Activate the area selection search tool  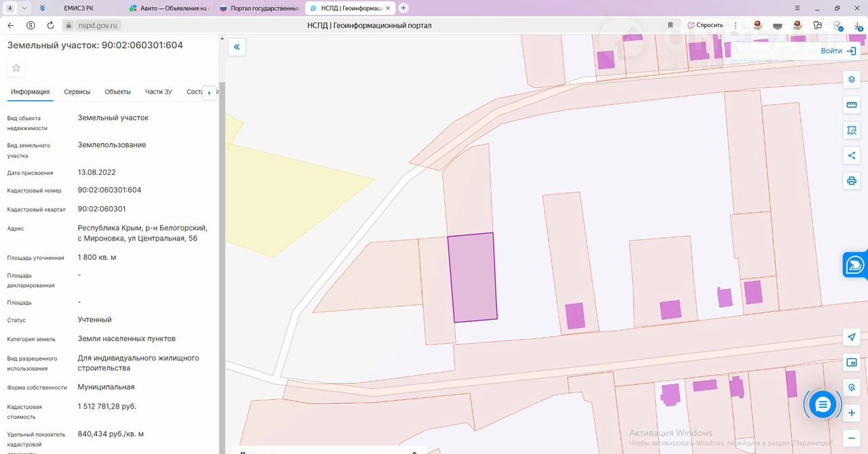[852, 130]
